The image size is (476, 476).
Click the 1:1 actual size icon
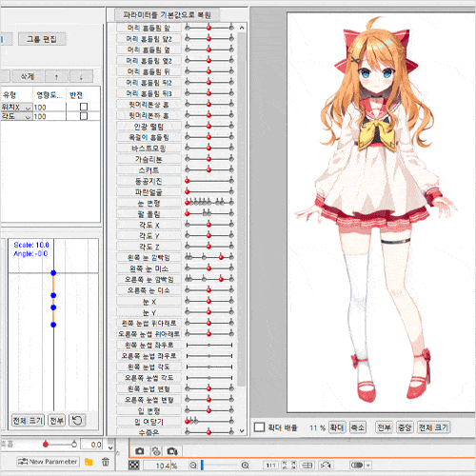click(270, 466)
